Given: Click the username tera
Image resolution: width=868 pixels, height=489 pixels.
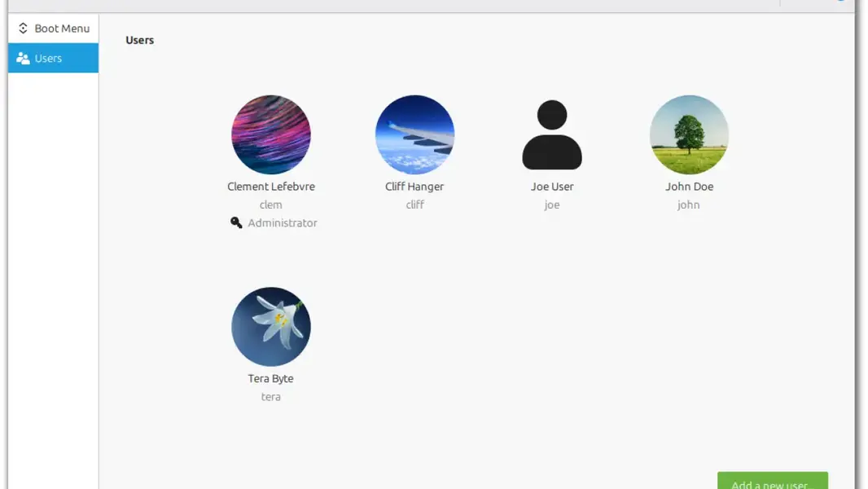Looking at the screenshot, I should pyautogui.click(x=270, y=397).
